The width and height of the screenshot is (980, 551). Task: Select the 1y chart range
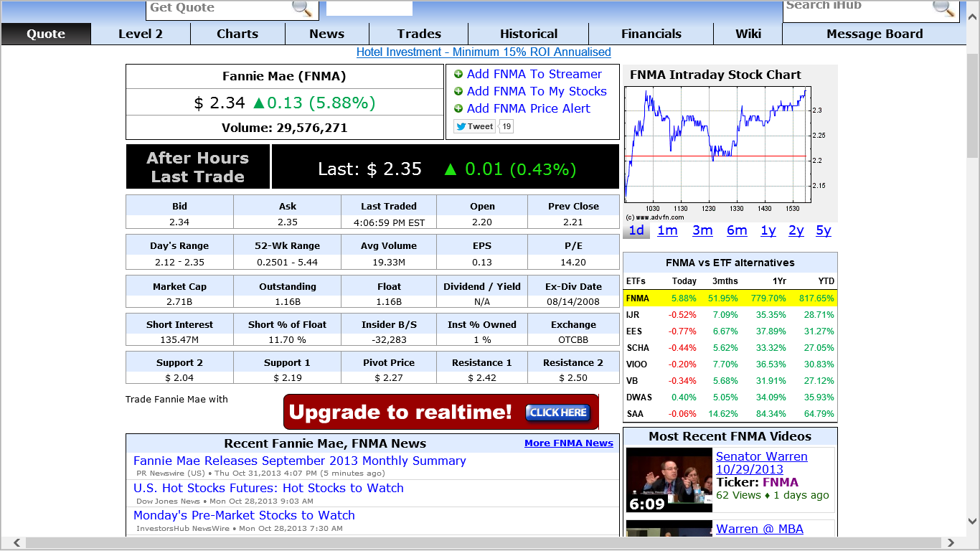[768, 230]
